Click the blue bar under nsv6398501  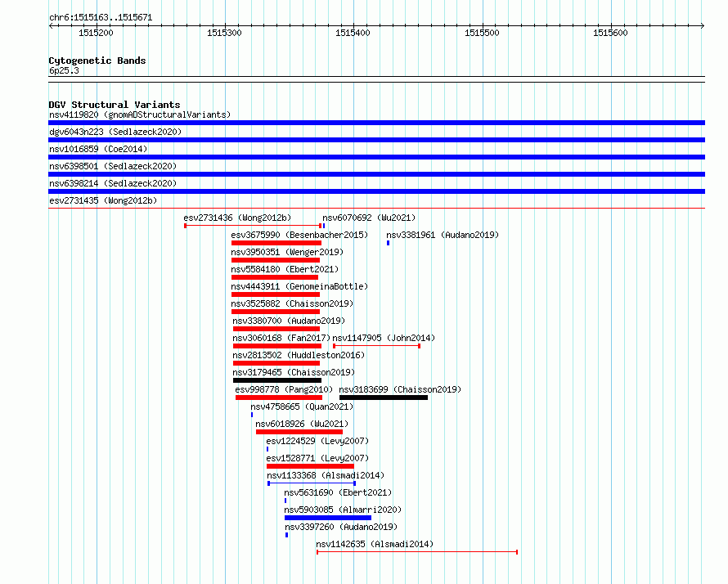(376, 174)
